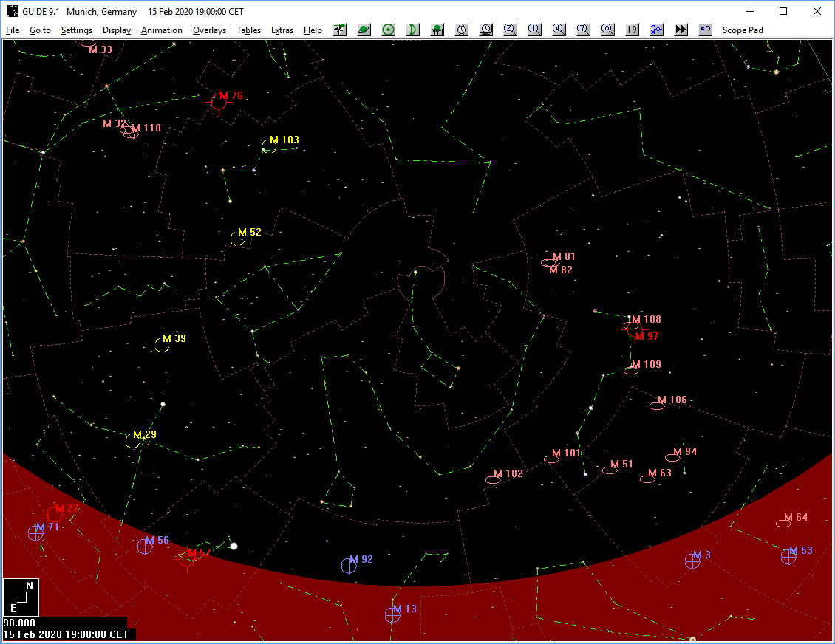This screenshot has height=644, width=835.
Task: Click the N/E compass orientation box
Action: tap(21, 597)
